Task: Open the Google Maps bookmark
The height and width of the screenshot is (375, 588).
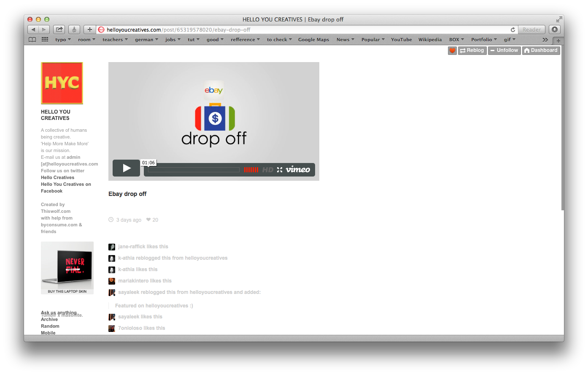Action: coord(313,40)
